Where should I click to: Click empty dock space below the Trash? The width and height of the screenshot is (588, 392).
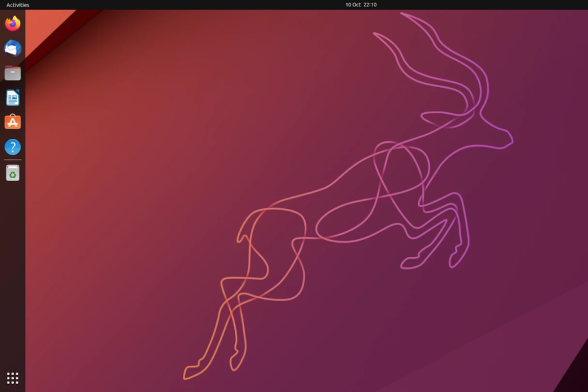(13, 269)
